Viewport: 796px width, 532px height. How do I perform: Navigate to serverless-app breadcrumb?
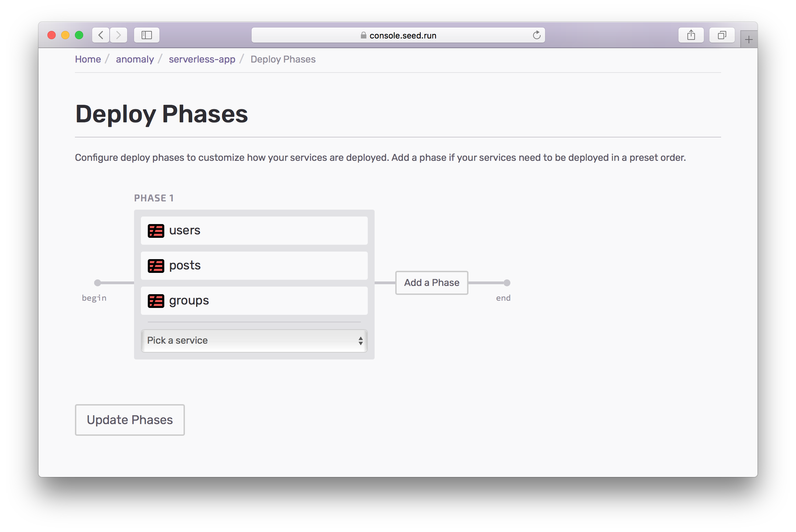201,59
